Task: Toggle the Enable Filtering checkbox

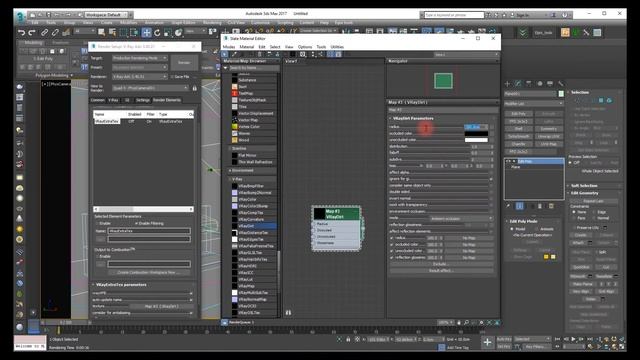Action: pos(136,223)
